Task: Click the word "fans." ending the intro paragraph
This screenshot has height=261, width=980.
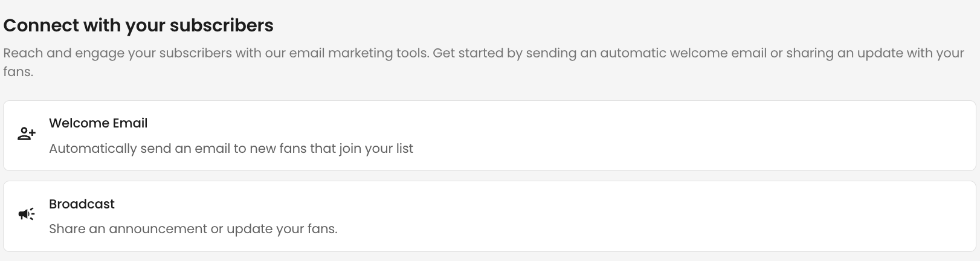Action: click(x=18, y=72)
